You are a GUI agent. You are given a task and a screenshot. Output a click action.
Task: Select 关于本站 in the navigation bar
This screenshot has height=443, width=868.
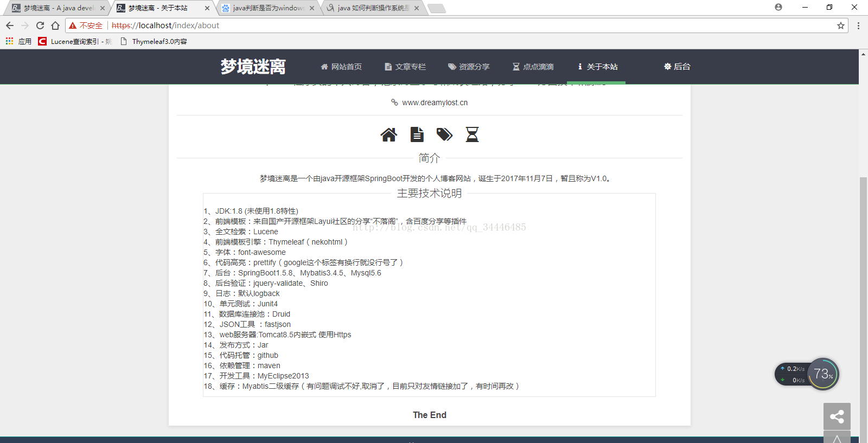click(x=597, y=67)
